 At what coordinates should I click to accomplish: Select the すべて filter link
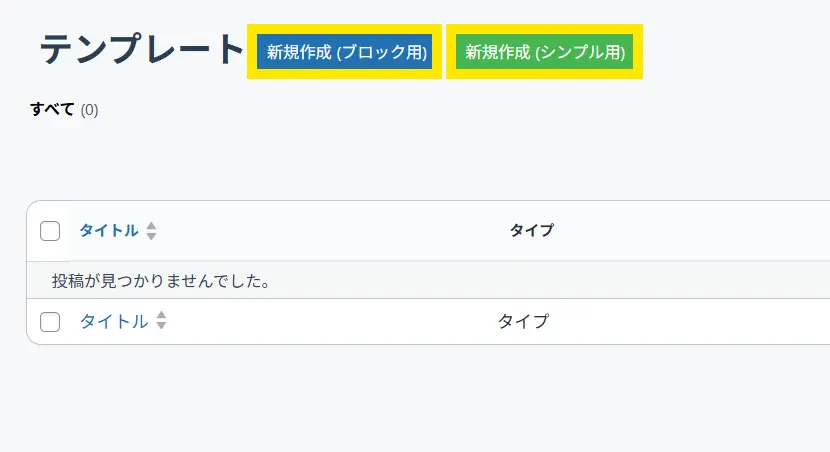coord(52,109)
